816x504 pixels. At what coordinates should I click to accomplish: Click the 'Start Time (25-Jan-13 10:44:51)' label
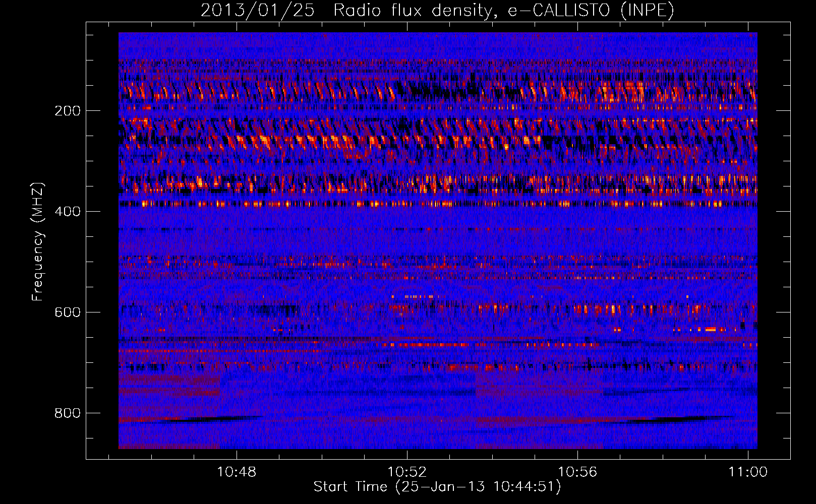[x=437, y=487]
